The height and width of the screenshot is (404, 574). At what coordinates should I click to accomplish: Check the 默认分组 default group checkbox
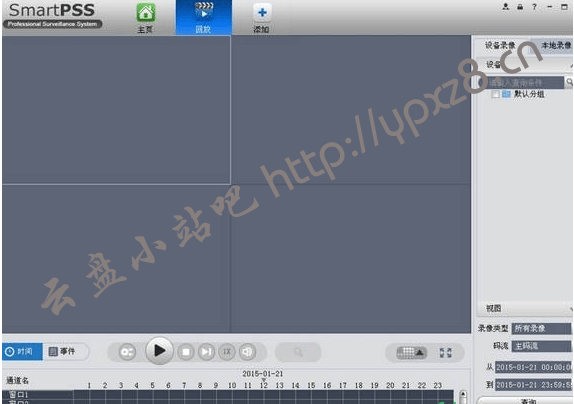tap(495, 94)
